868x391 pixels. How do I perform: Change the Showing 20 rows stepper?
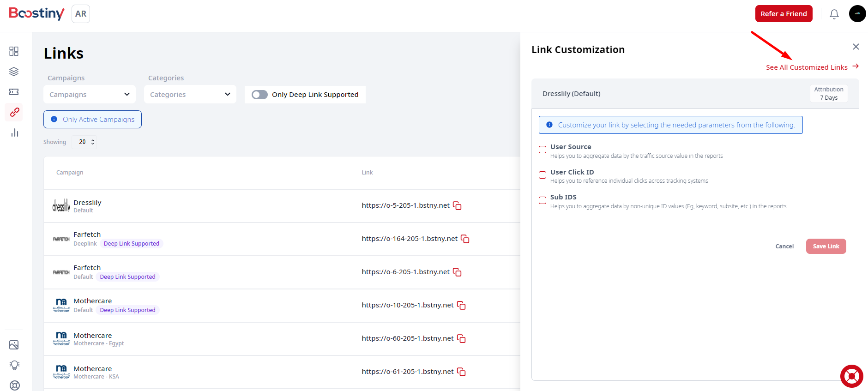tap(85, 142)
